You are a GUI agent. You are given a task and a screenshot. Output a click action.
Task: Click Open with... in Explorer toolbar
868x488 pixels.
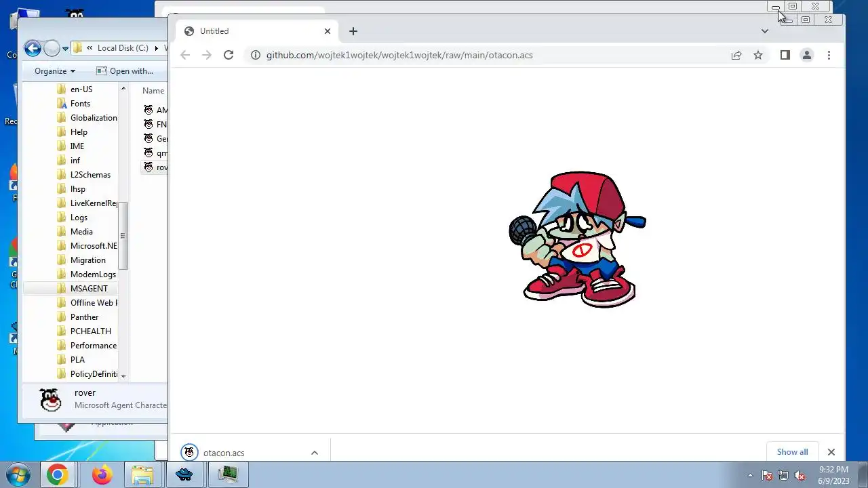pyautogui.click(x=125, y=70)
